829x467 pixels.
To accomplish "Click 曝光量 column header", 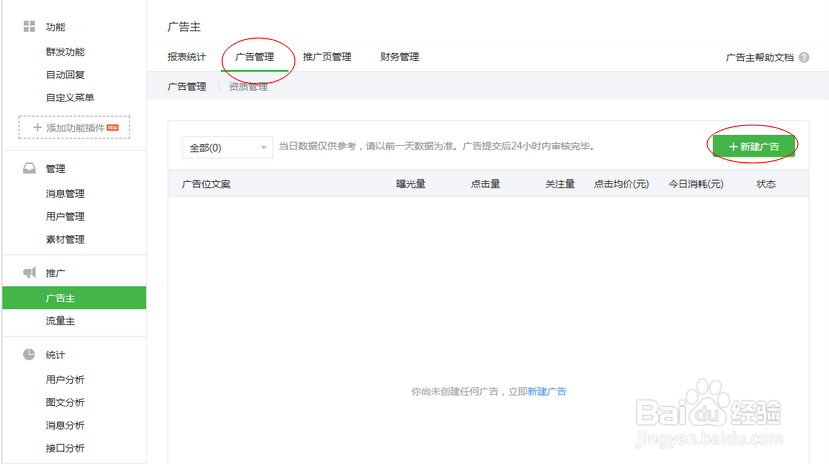I will click(411, 184).
